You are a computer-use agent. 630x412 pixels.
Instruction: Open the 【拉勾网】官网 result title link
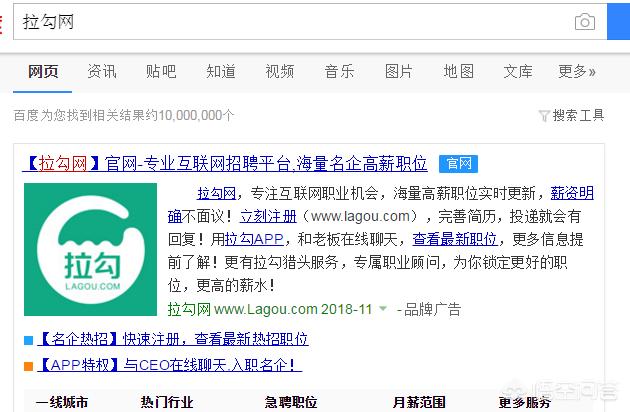point(225,164)
